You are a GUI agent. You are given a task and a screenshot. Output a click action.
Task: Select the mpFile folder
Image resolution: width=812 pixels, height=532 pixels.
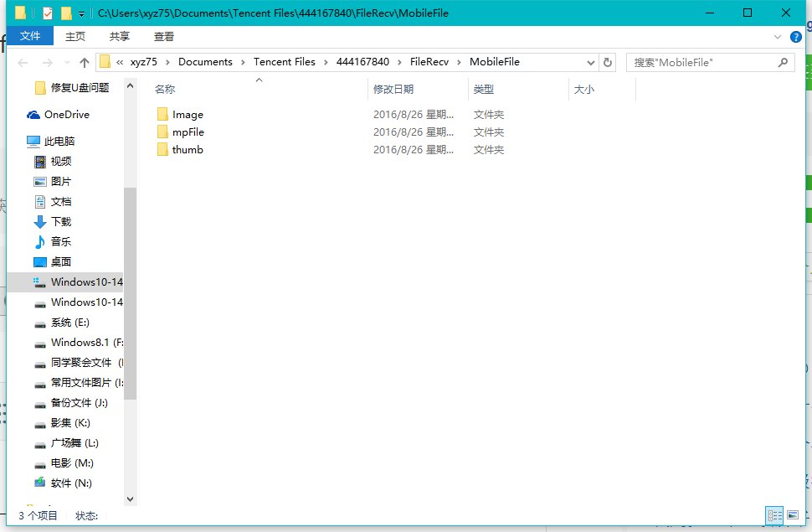[x=188, y=132]
